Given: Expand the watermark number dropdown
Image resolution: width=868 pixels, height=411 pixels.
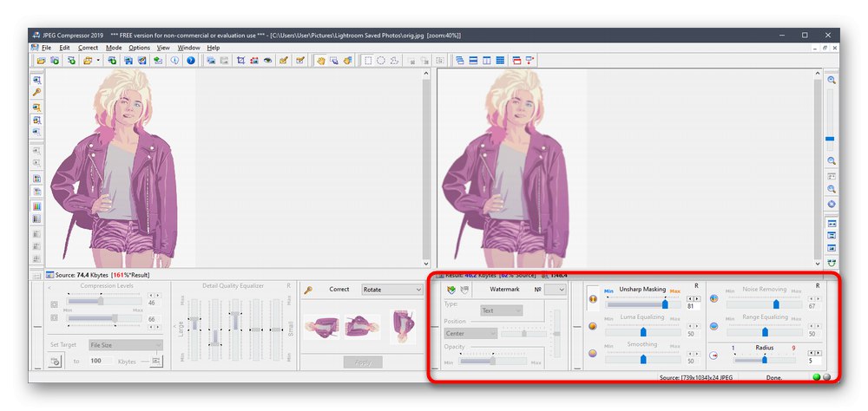Looking at the screenshot, I should click(555, 290).
